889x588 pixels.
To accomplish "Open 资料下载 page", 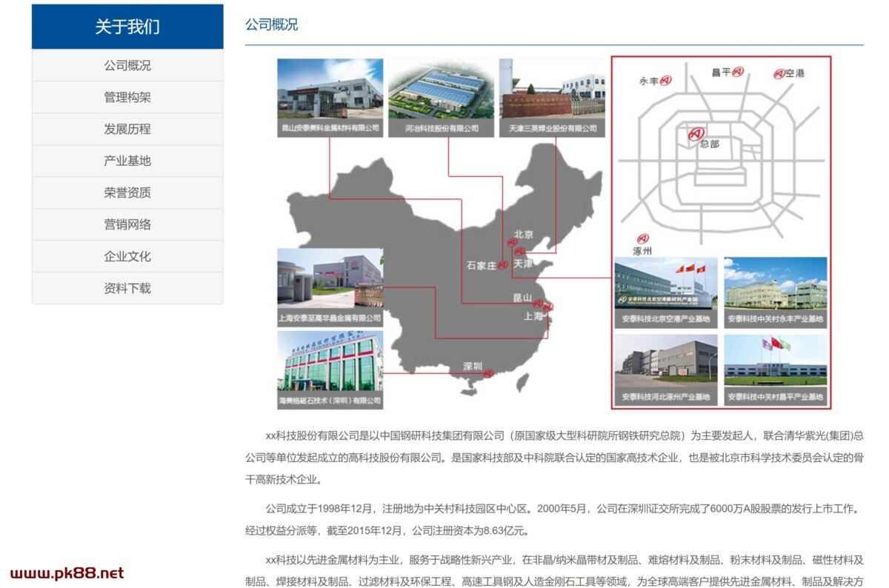I will [x=127, y=288].
